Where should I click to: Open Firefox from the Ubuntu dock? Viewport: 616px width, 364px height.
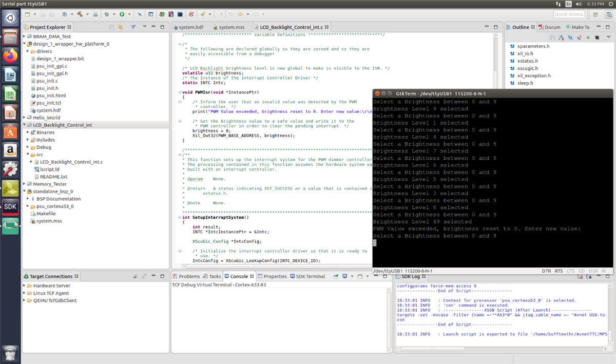(x=10, y=56)
